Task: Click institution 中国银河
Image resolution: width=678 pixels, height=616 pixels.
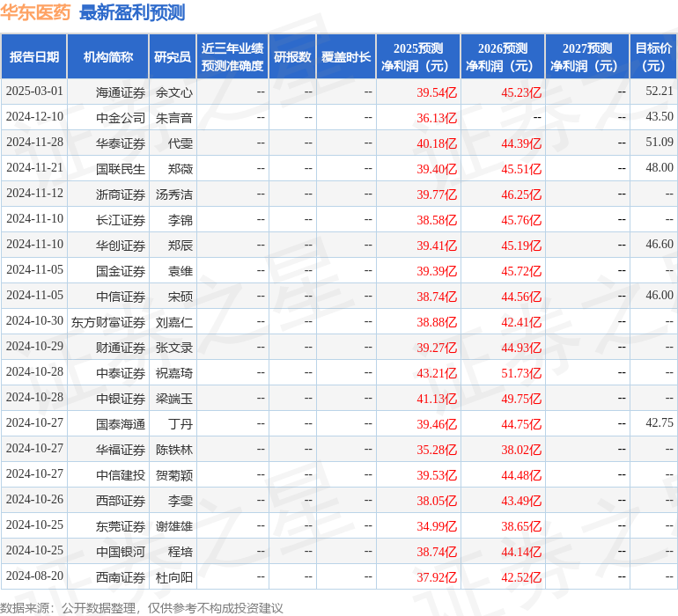Action: coord(121,551)
